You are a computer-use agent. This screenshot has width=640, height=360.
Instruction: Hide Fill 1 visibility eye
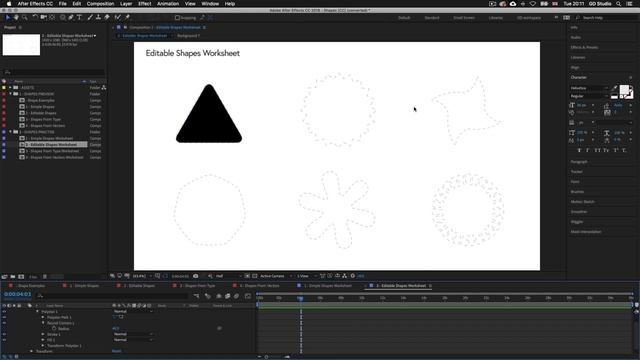tap(4, 340)
